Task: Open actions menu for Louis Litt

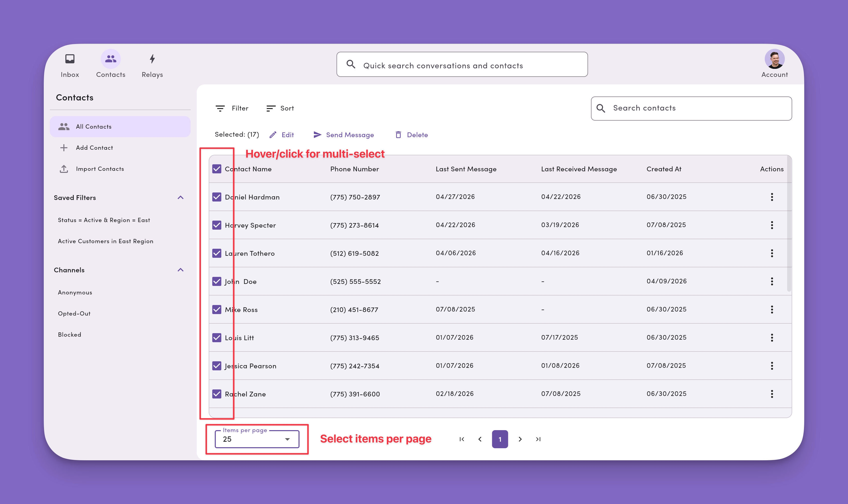Action: pyautogui.click(x=772, y=338)
